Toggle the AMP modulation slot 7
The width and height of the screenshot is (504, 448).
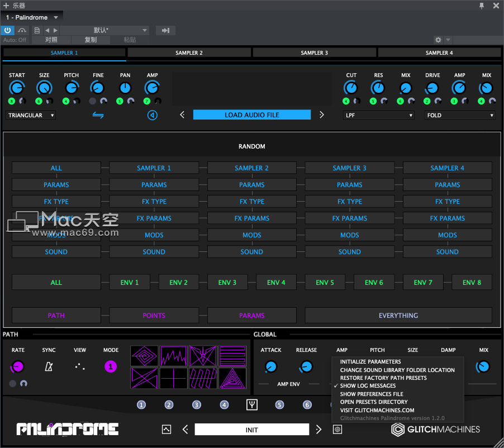[146, 101]
